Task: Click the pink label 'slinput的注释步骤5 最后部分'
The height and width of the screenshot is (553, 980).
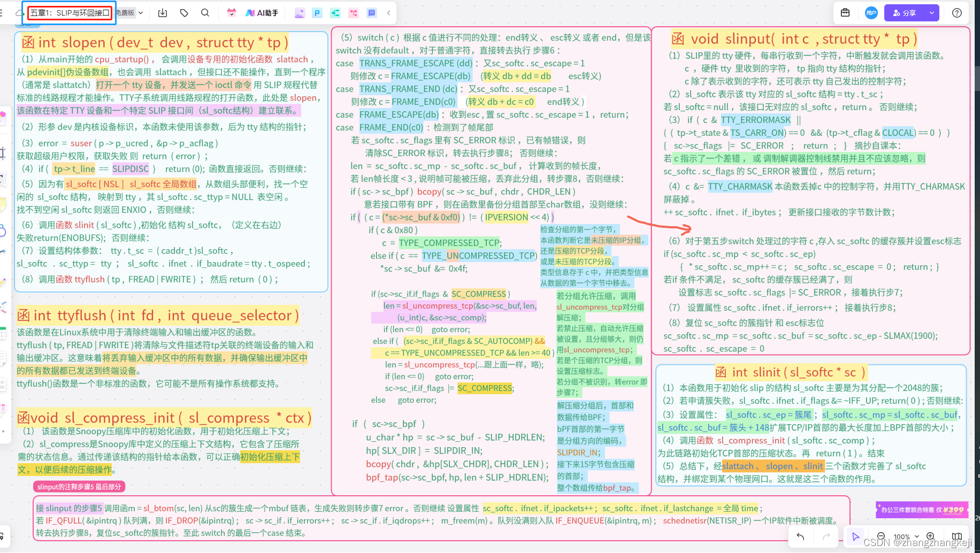Action: 79,487
